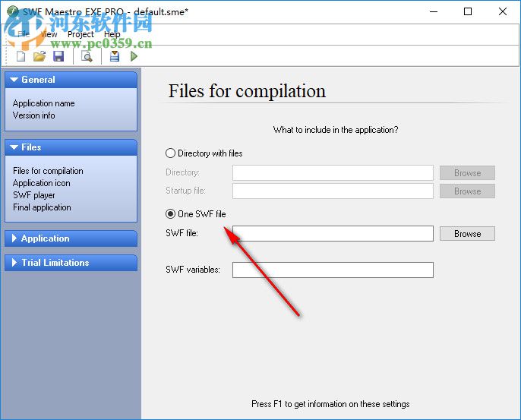The height and width of the screenshot is (420, 521).
Task: Close the SWF Maestro window
Action: [503, 11]
